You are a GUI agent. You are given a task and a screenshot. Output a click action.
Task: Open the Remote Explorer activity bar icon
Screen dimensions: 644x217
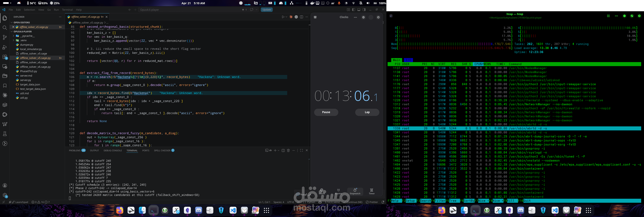[x=5, y=67]
